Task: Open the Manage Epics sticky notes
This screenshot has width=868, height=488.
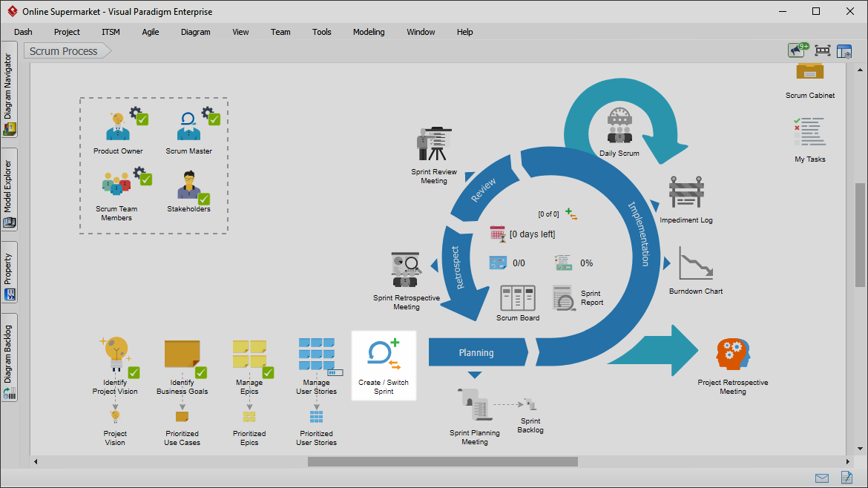Action: (x=250, y=354)
